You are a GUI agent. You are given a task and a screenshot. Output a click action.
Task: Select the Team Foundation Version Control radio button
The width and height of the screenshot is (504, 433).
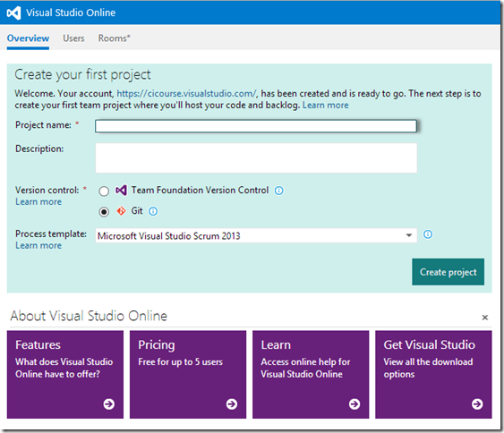point(104,191)
